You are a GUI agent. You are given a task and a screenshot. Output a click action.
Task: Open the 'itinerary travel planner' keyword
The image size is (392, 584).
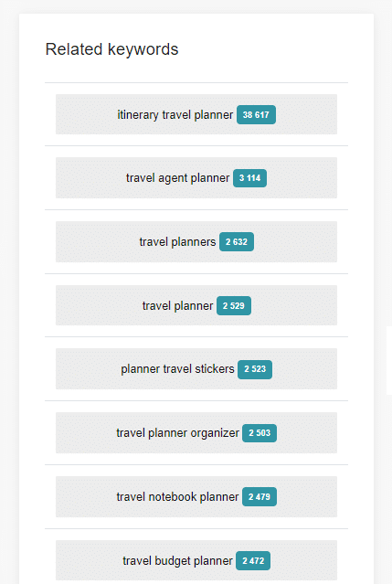coord(175,115)
